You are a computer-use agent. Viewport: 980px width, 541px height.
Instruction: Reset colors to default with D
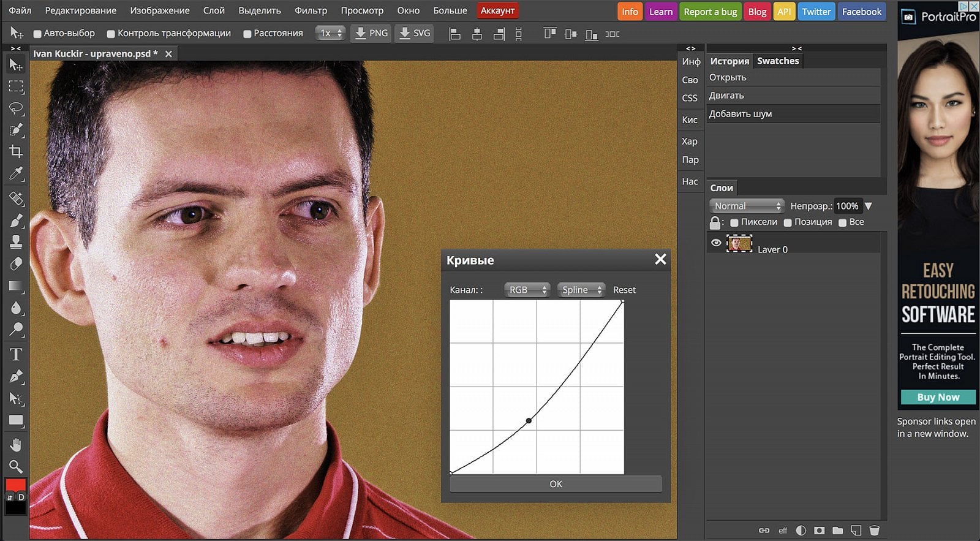(x=21, y=497)
